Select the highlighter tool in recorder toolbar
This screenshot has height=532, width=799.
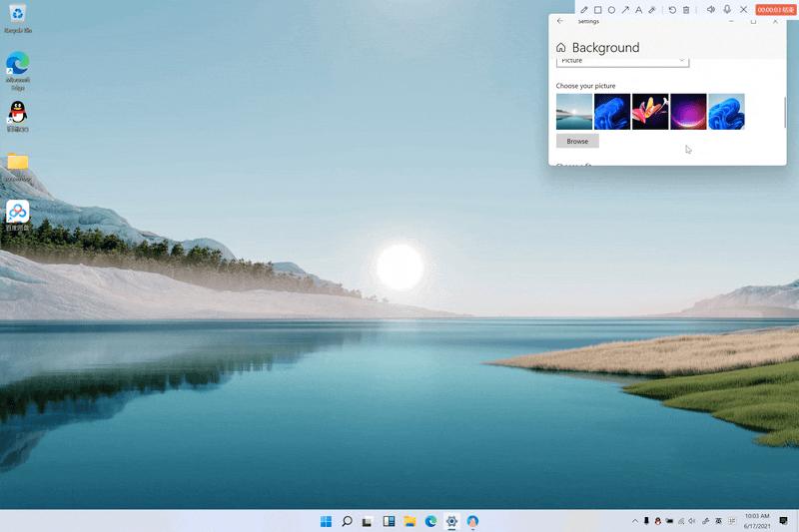(x=652, y=10)
